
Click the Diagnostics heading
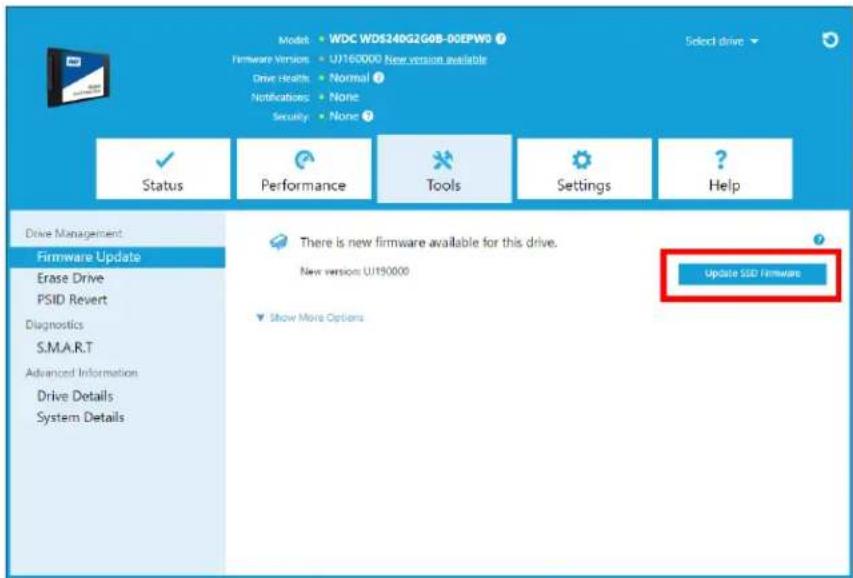coord(54,324)
